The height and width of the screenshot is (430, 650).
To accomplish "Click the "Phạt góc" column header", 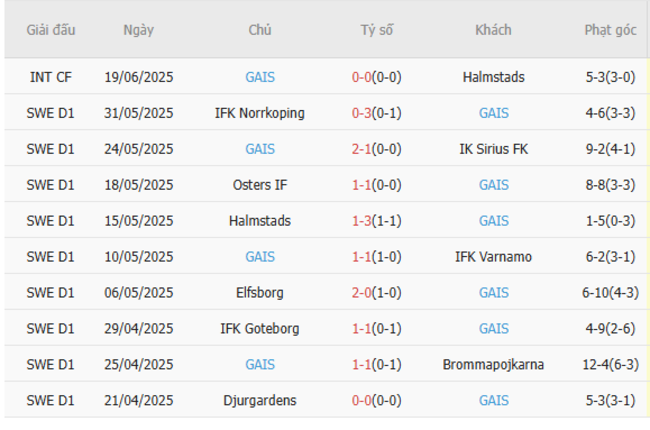I will tap(611, 30).
